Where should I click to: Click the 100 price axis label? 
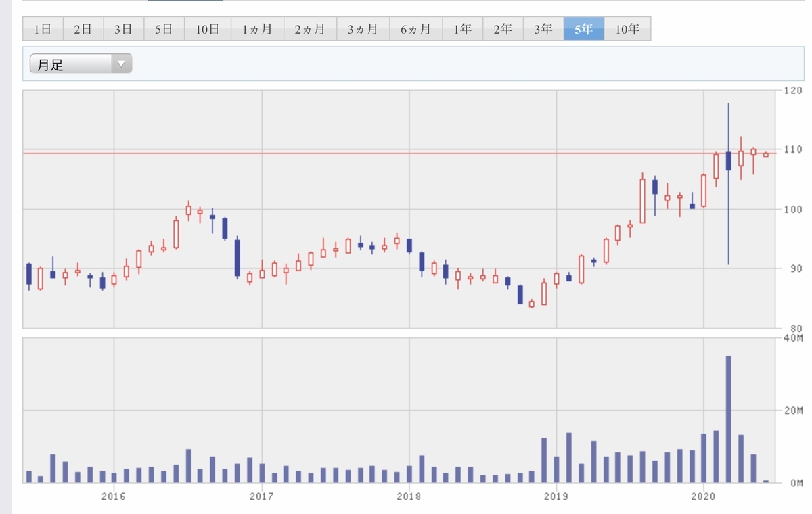coord(794,209)
